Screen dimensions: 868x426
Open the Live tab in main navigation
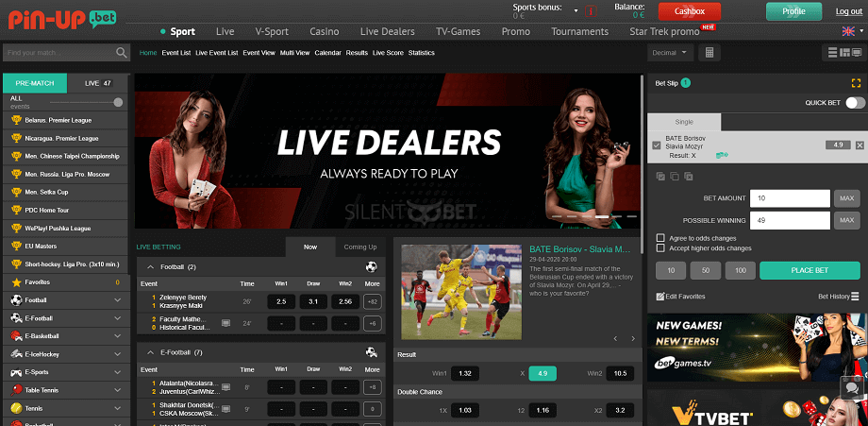(225, 31)
